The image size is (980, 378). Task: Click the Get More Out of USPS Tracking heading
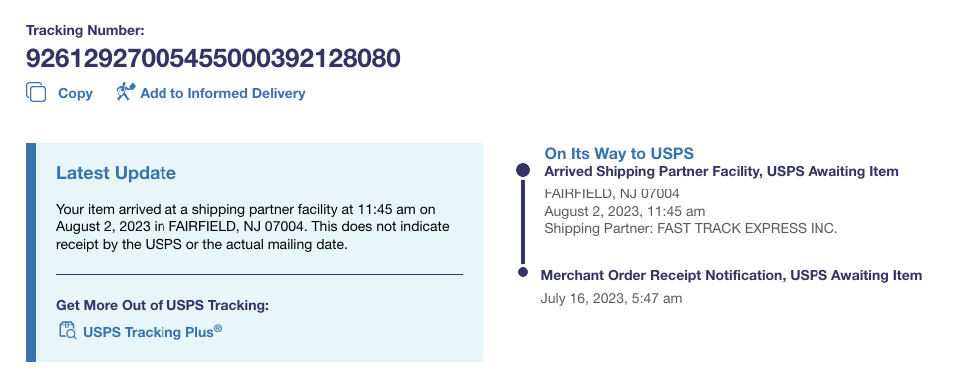click(x=163, y=305)
